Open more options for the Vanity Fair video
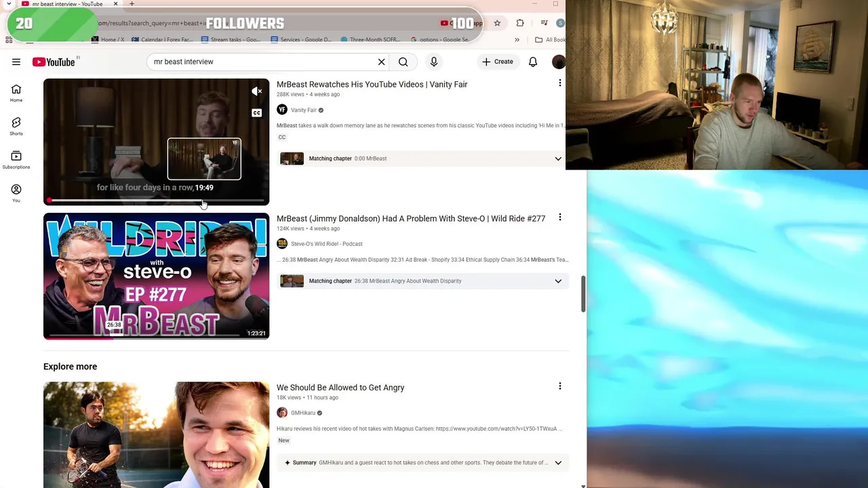868x488 pixels. click(x=559, y=83)
